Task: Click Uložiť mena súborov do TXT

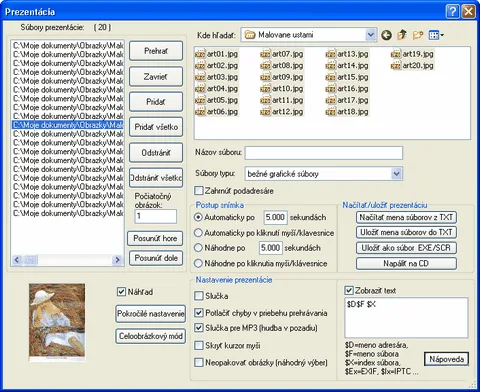Action: click(406, 232)
